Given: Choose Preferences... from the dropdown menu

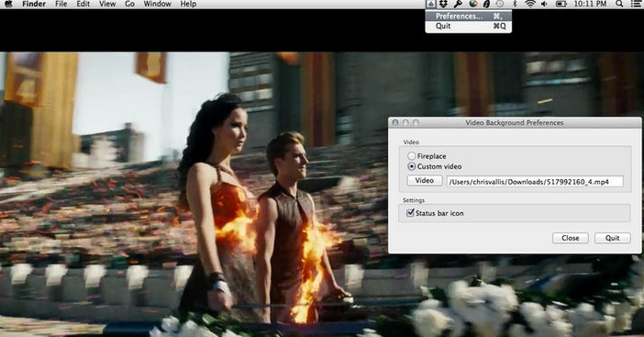Looking at the screenshot, I should pyautogui.click(x=469, y=16).
